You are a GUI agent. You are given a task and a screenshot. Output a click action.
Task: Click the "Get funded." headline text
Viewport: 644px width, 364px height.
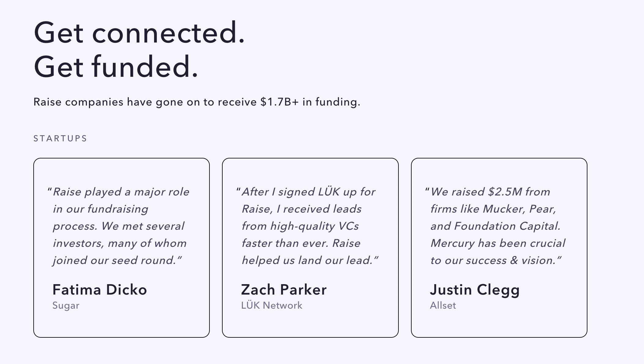[116, 67]
